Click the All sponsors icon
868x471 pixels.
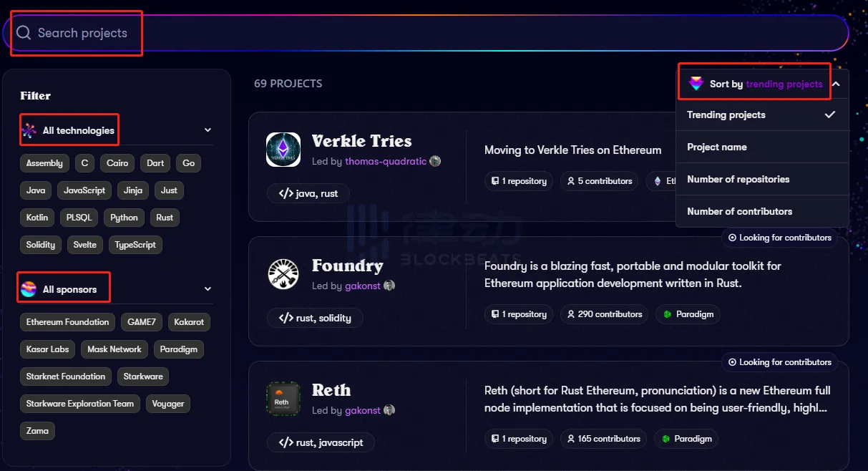29,289
